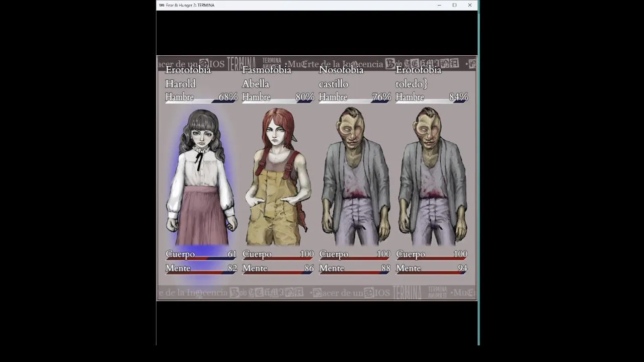Click the name toledo}
This screenshot has width=644, height=362.
point(411,84)
